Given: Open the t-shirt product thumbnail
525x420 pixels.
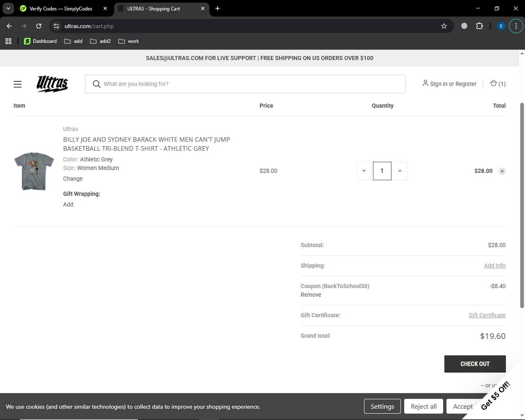Looking at the screenshot, I should pos(34,171).
